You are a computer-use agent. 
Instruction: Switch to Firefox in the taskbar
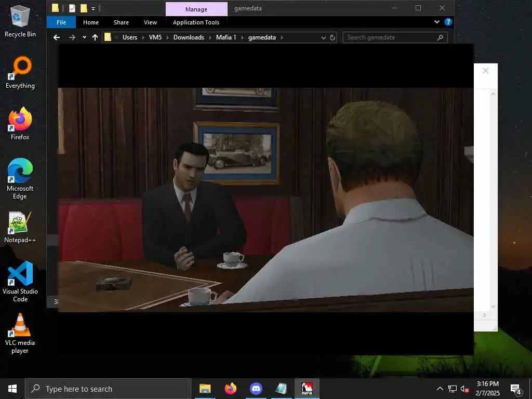tap(230, 389)
